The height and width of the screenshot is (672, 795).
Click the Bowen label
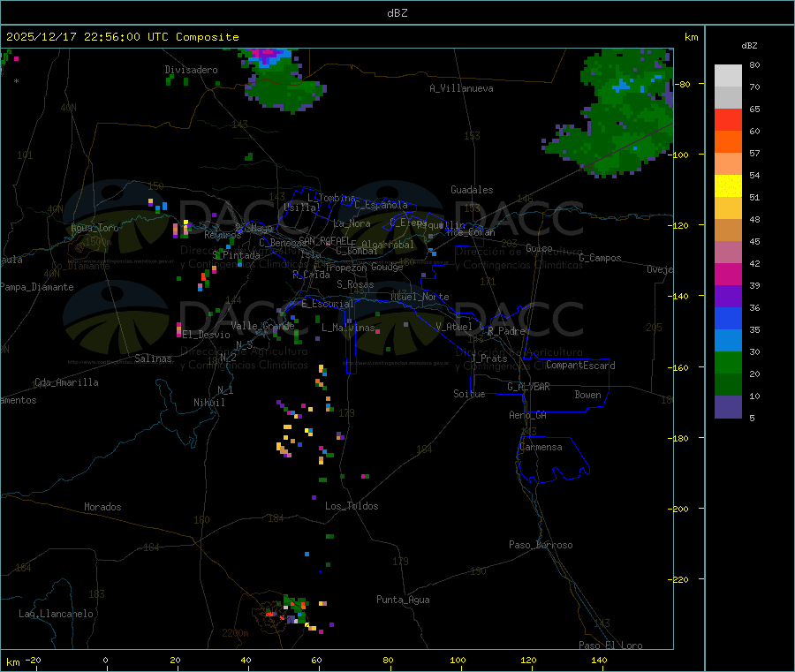pos(588,395)
